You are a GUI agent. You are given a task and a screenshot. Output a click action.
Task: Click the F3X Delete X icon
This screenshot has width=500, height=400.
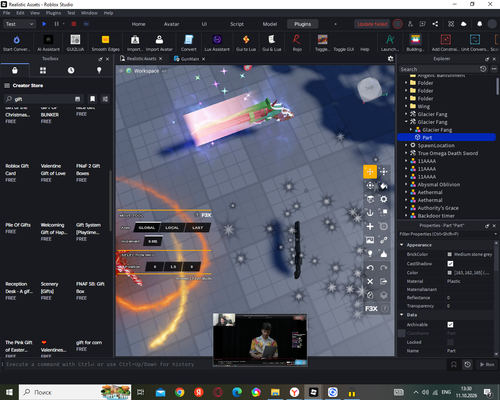click(370, 282)
